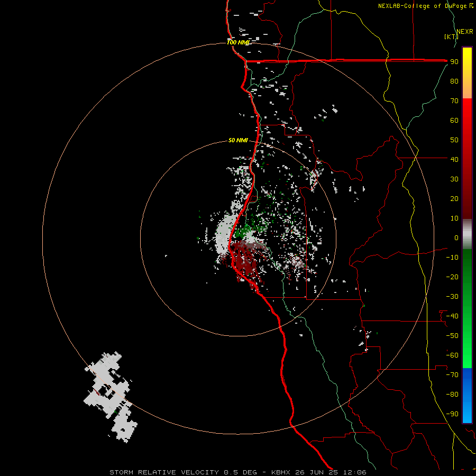Click the 20 value on the velocity scale

coord(454,199)
